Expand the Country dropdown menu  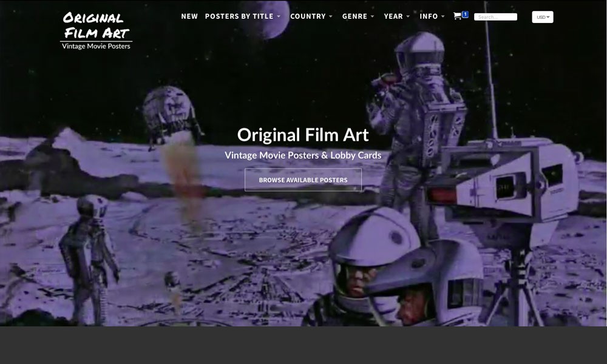click(308, 16)
